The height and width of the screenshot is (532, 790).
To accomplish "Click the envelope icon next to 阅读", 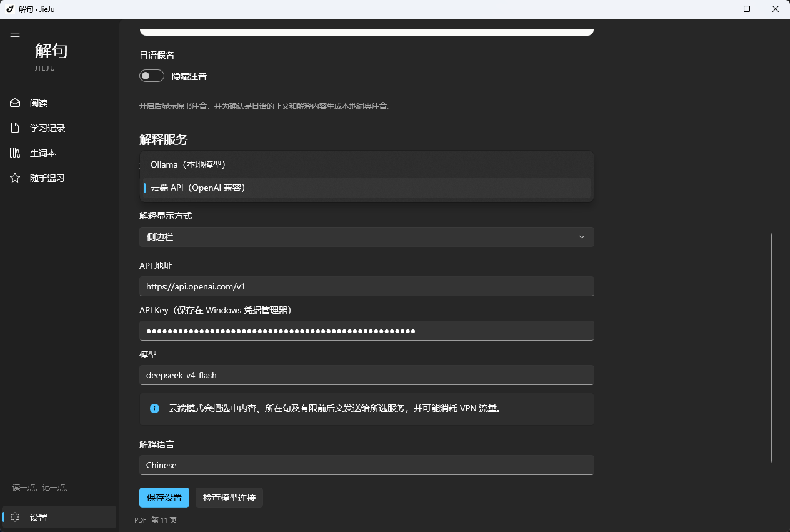I will [x=15, y=103].
